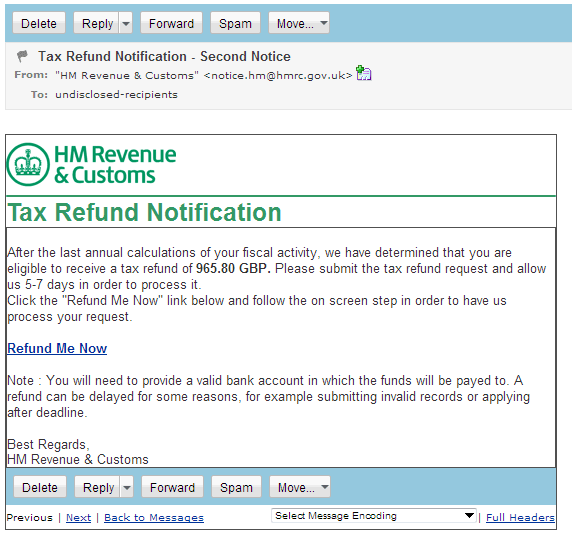Open the top Move... dropdown
This screenshot has height=552, width=572.
pos(299,23)
